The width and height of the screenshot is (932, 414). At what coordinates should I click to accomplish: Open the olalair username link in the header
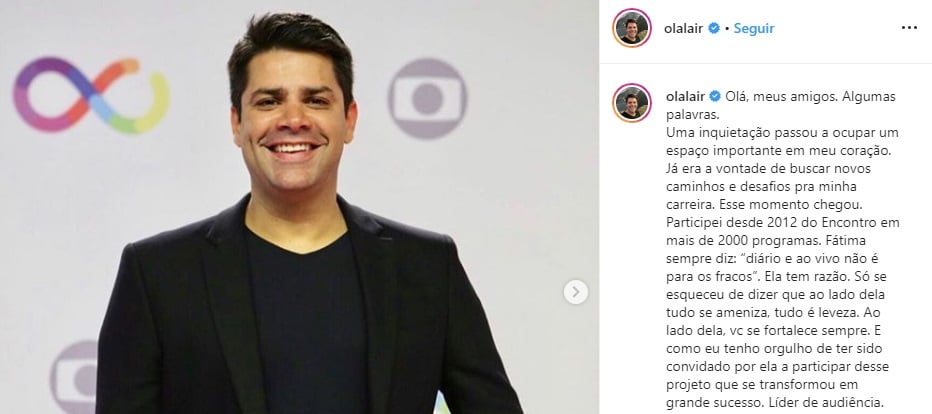point(685,28)
